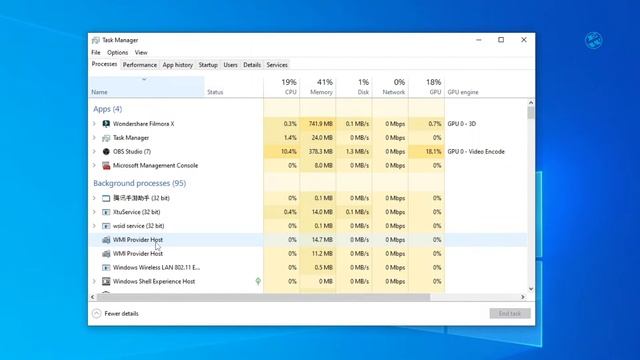The height and width of the screenshot is (360, 640).
Task: Switch to the Services tab
Action: pos(277,65)
